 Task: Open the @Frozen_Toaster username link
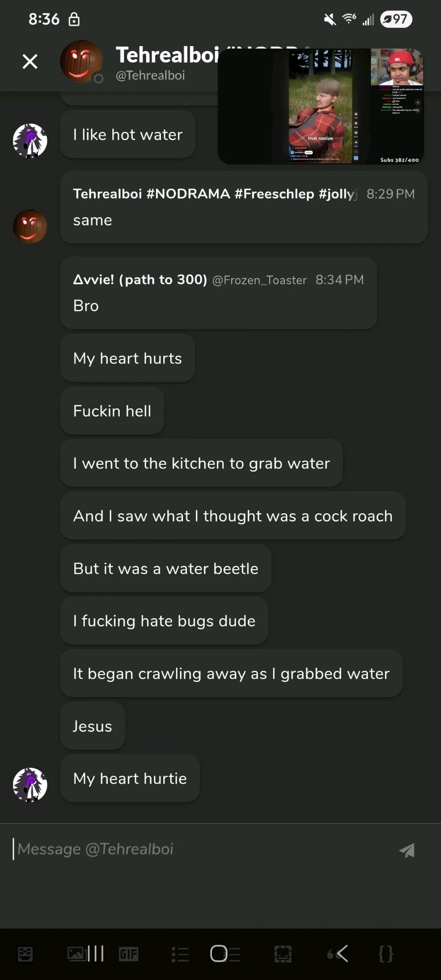259,280
